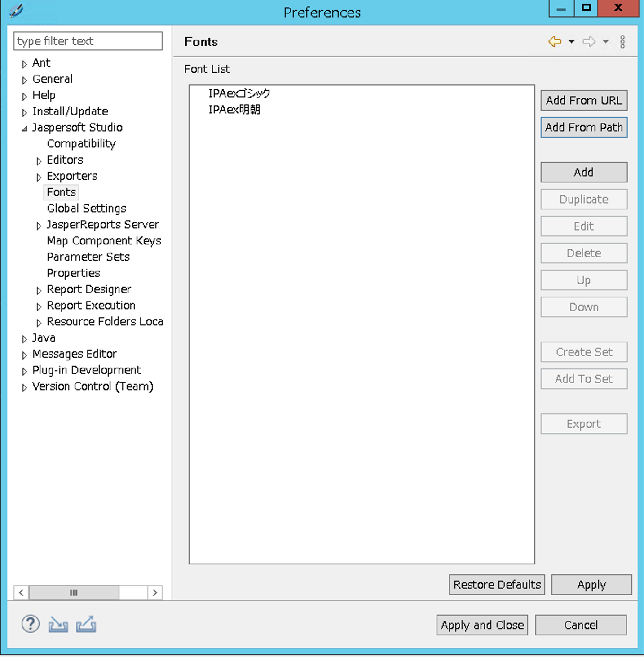
Task: Open Parameter Sets preferences page
Action: point(88,257)
